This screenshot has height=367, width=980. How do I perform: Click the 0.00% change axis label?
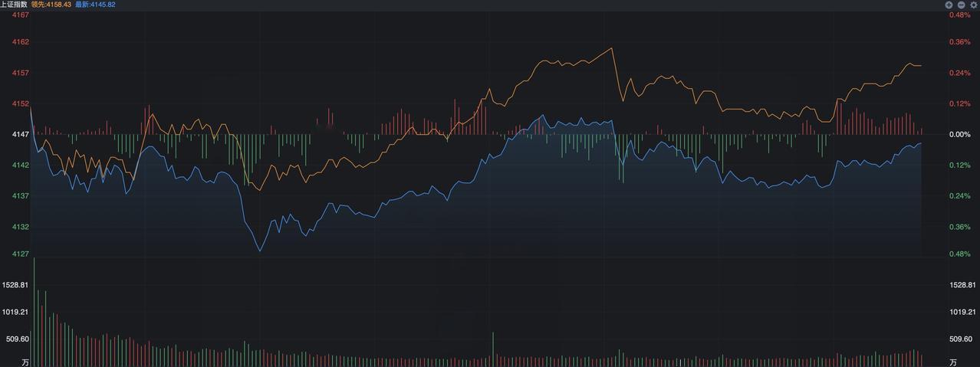960,134
